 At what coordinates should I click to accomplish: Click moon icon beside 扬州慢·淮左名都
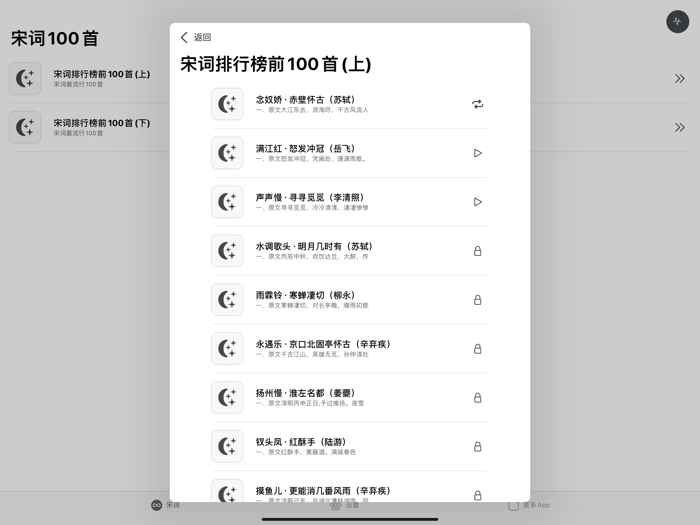[x=227, y=397]
